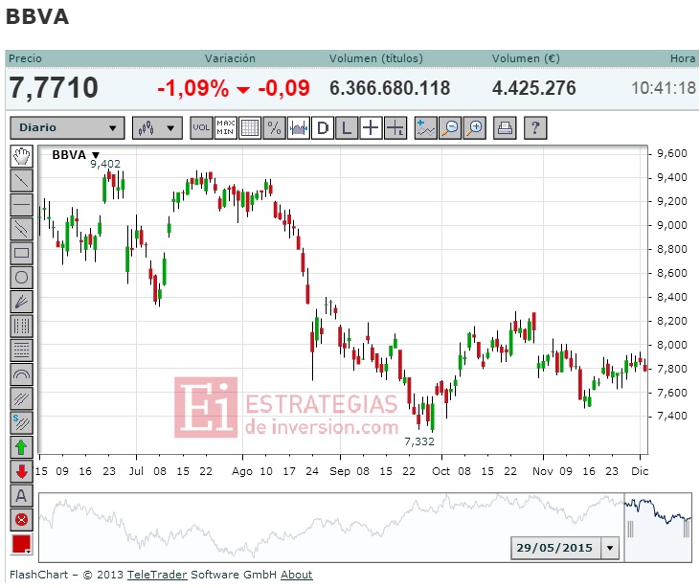Open the question mark help button
Screen dimensions: 700x588
535,128
